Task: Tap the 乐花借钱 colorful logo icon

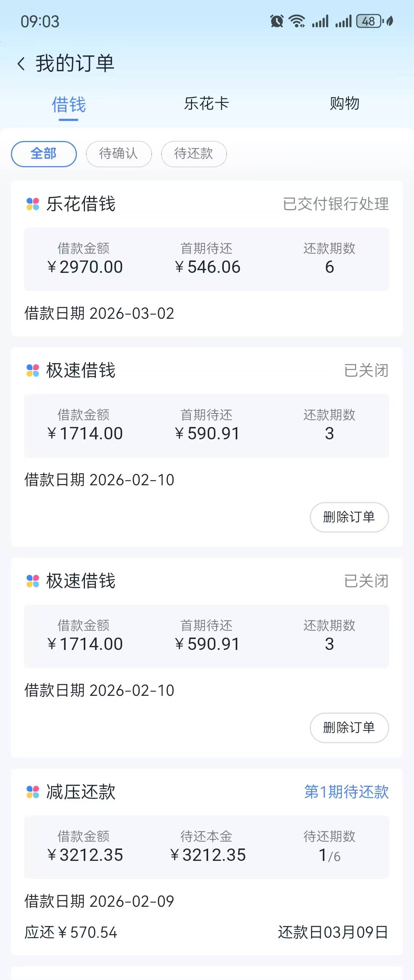Action: 33,204
